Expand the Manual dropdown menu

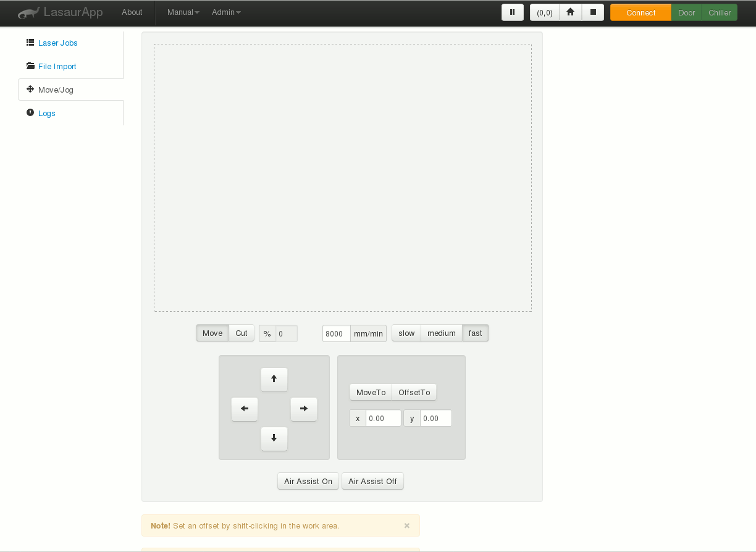click(183, 12)
